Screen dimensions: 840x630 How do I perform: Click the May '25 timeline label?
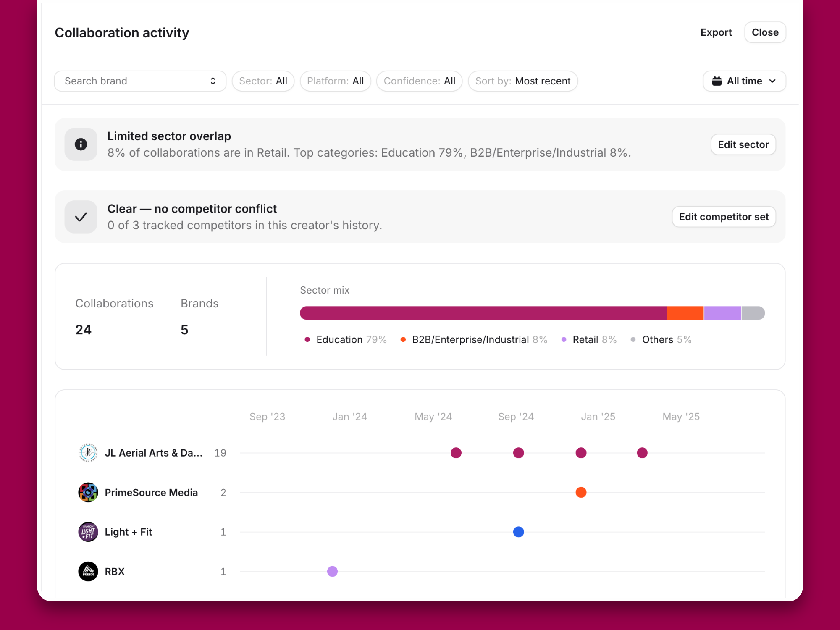click(x=681, y=417)
